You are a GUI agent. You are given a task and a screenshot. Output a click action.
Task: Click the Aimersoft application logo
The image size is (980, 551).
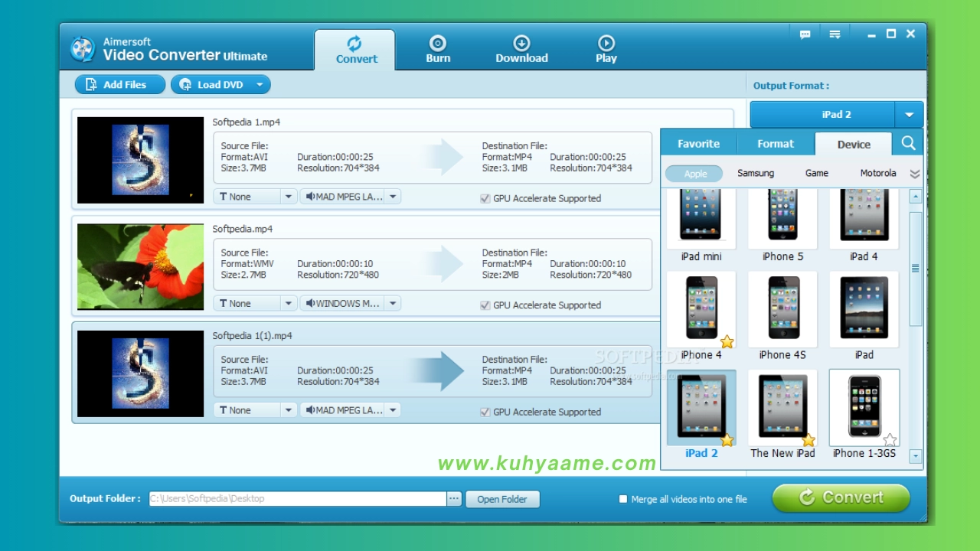[x=82, y=49]
